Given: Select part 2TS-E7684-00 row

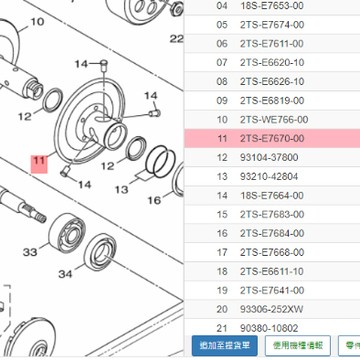Looking at the screenshot, I should click(x=272, y=233).
